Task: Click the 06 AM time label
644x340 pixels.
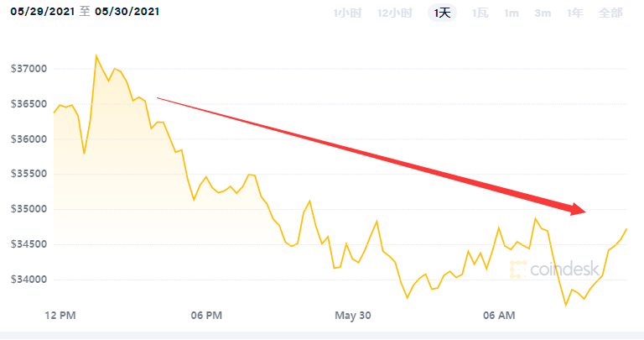Action: coord(500,316)
